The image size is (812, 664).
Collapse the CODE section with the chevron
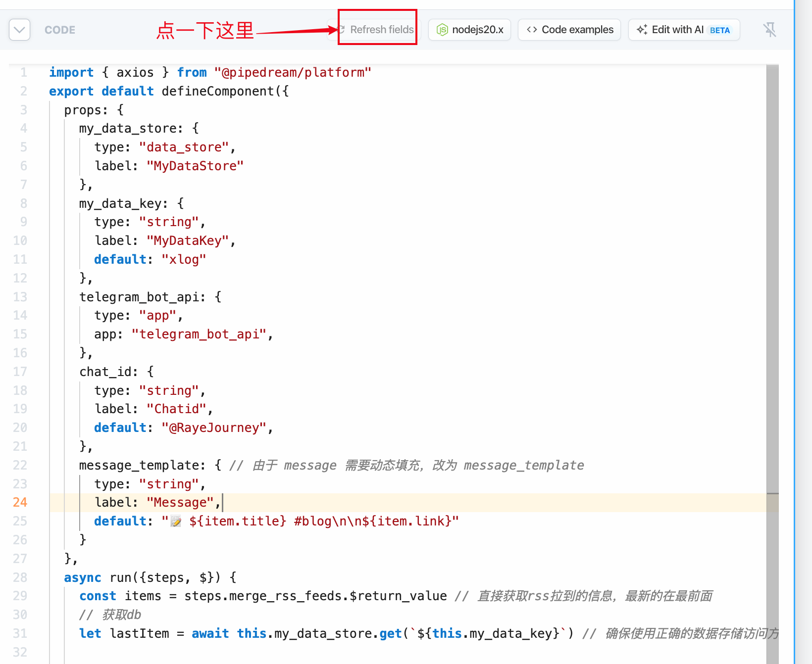pyautogui.click(x=19, y=30)
